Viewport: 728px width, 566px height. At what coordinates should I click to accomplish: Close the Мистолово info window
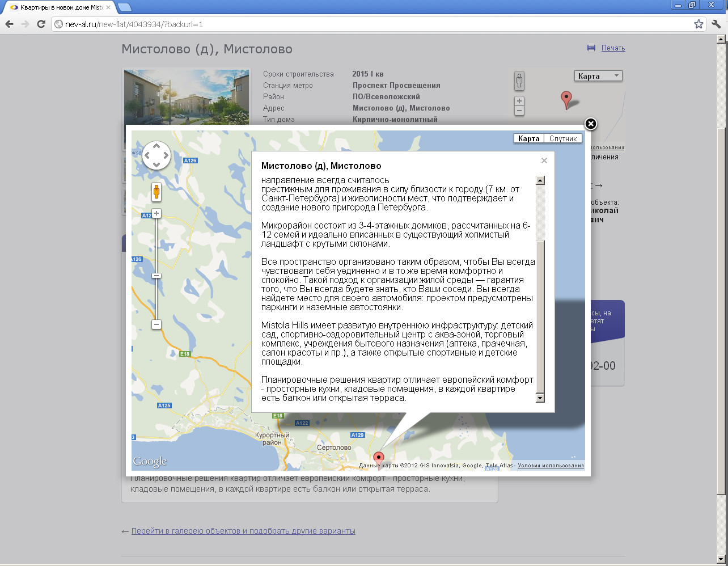(x=544, y=160)
